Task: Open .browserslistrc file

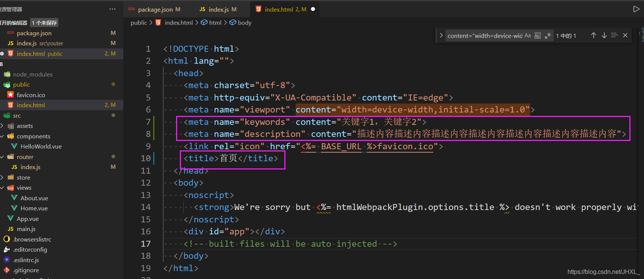Action: click(x=61, y=239)
